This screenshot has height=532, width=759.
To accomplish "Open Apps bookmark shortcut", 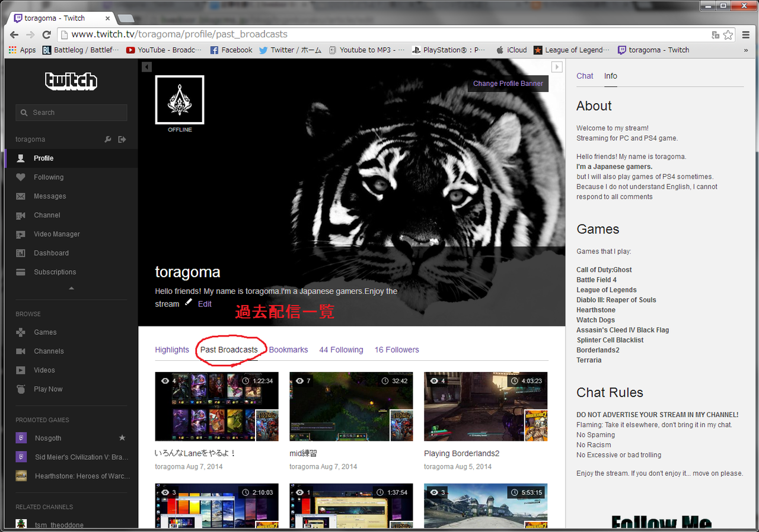I will tap(23, 50).
